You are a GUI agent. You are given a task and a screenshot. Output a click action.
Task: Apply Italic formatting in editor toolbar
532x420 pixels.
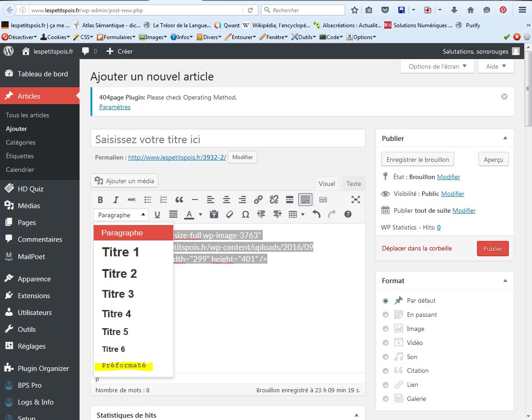[116, 200]
